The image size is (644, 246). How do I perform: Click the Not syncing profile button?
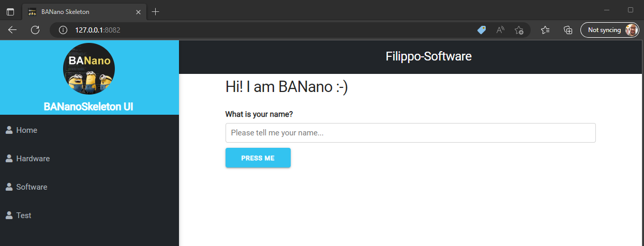(610, 30)
